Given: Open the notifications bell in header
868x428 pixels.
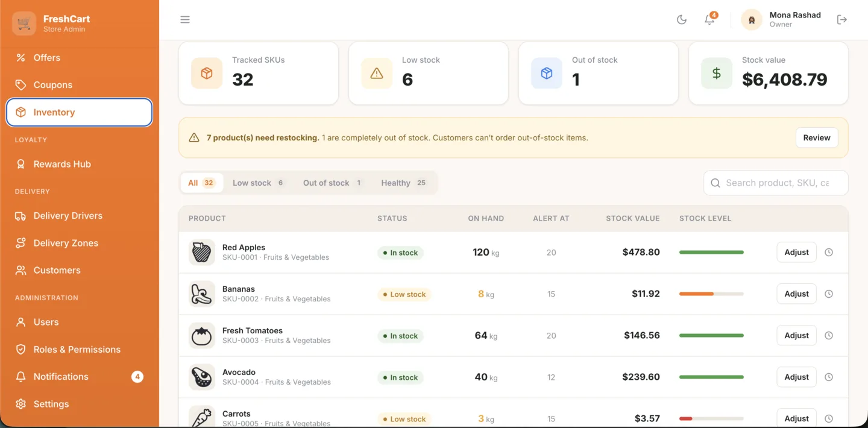Looking at the screenshot, I should 709,19.
